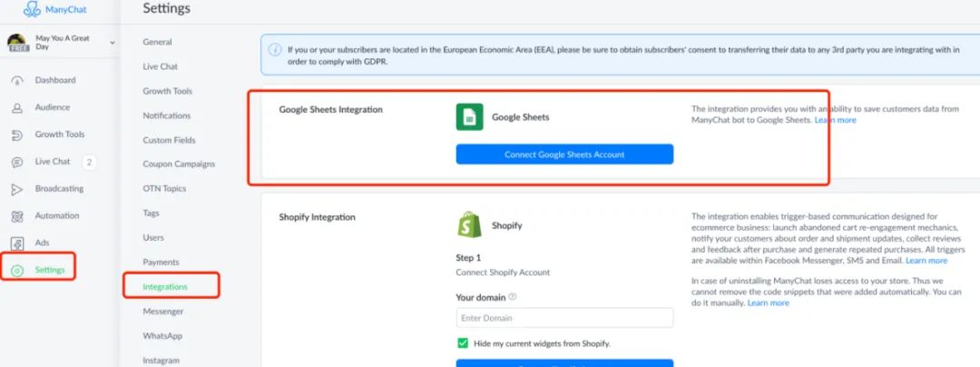This screenshot has height=367, width=980.
Task: Click the Audience person icon
Action: (x=17, y=107)
